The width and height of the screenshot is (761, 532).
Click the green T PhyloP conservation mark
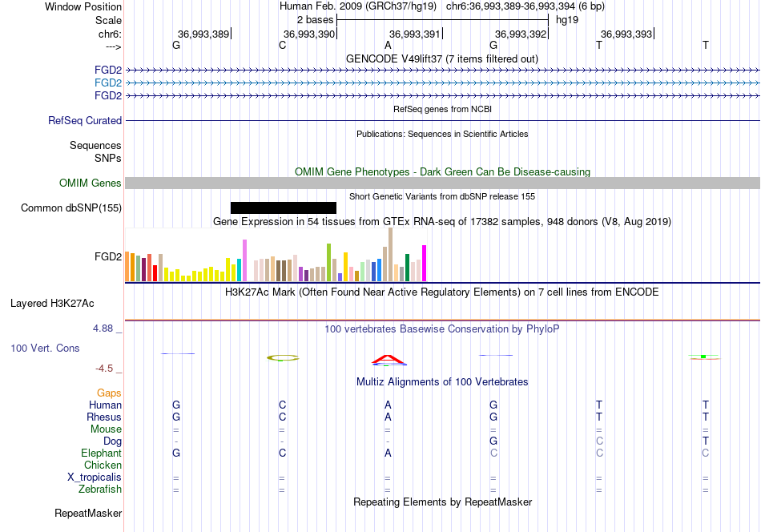tap(704, 357)
